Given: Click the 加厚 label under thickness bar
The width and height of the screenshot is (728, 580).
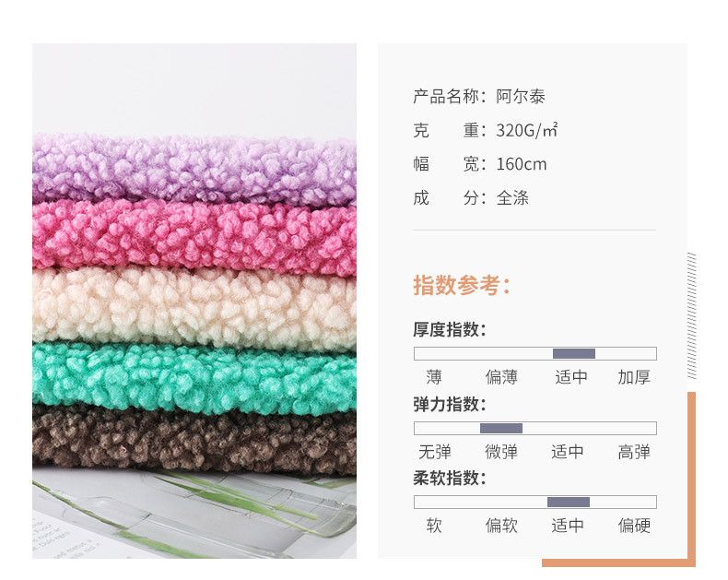Looking at the screenshot, I should point(634,377).
